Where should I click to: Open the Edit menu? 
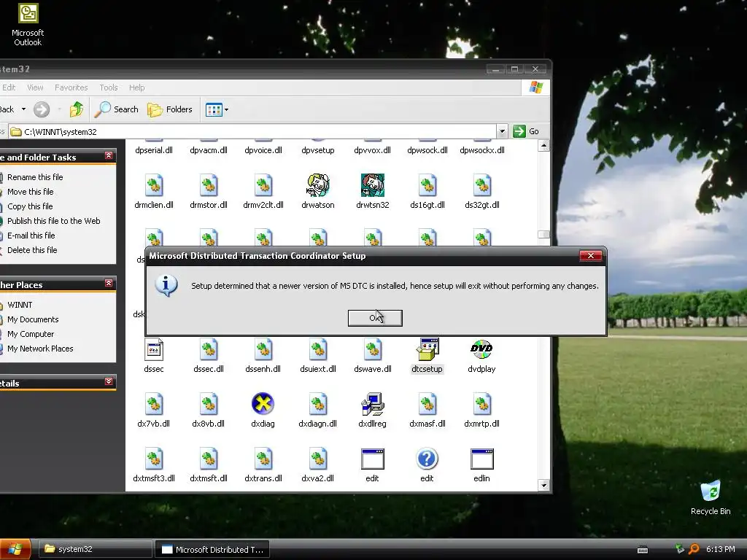[9, 87]
